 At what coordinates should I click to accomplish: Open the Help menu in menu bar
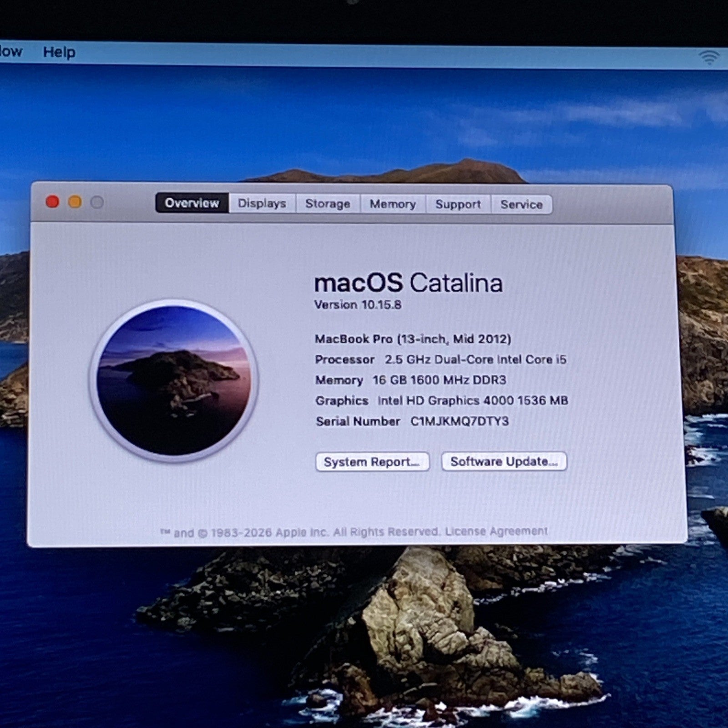point(59,52)
